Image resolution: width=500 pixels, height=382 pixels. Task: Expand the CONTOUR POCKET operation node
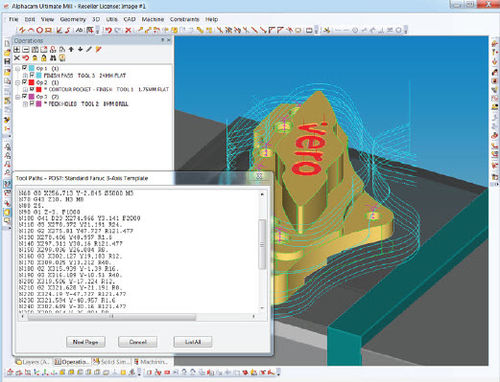point(25,90)
